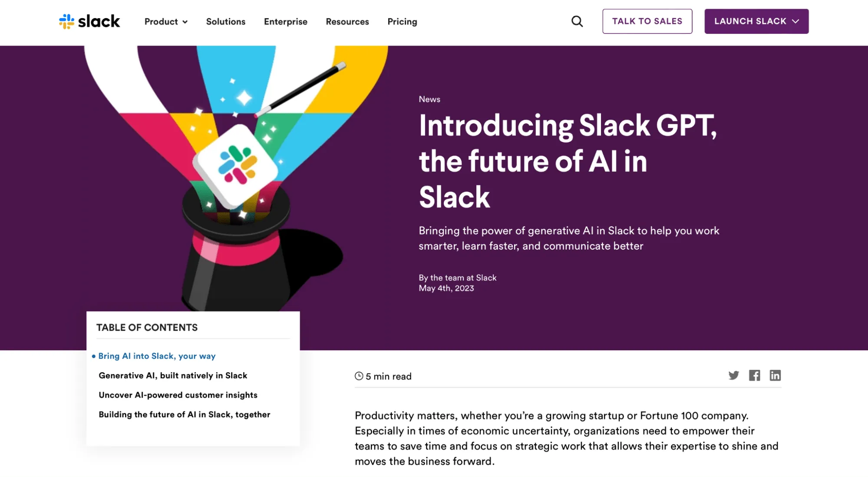868x477 pixels.
Task: Click the Launch Slack button
Action: pos(756,21)
